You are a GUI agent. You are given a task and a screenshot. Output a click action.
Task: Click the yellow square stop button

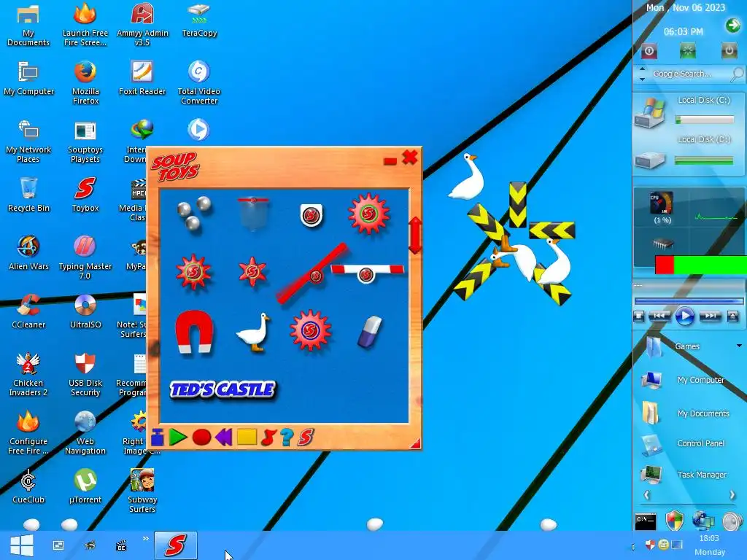[x=247, y=437]
